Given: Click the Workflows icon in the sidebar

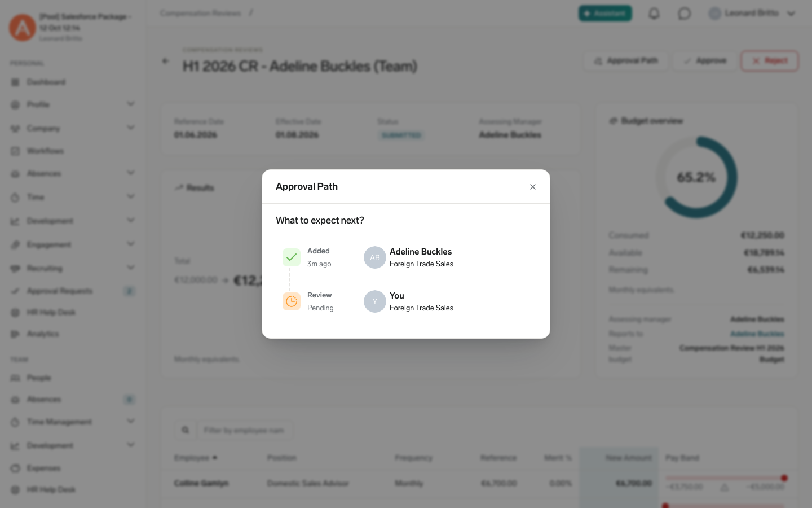Looking at the screenshot, I should tap(15, 151).
